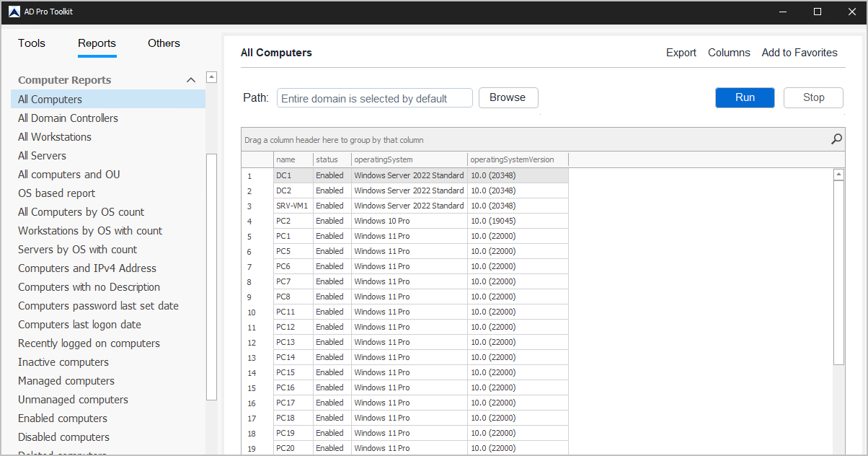Select the SRV-VM1 row in grid

[292, 206]
